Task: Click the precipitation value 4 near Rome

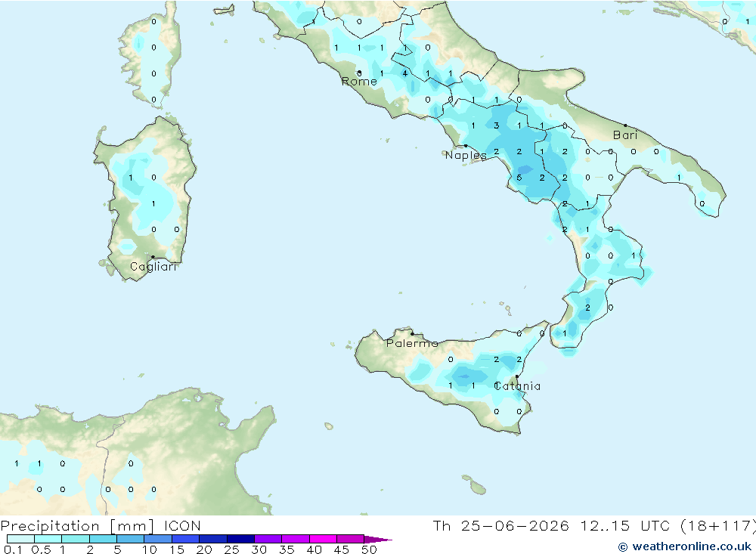Action: coord(405,74)
